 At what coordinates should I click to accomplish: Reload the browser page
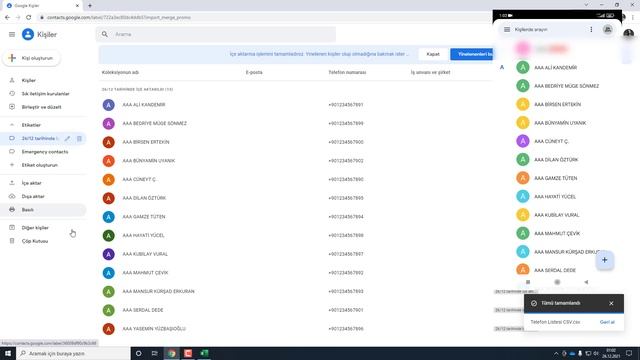click(x=29, y=18)
